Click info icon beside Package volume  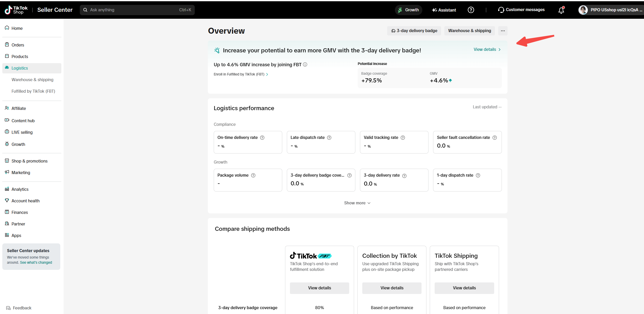[253, 175]
